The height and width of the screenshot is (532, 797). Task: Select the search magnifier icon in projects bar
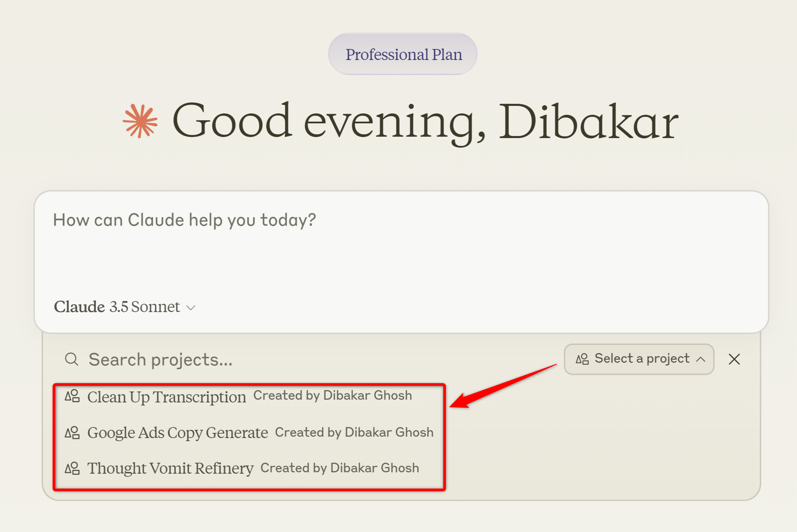(71, 359)
